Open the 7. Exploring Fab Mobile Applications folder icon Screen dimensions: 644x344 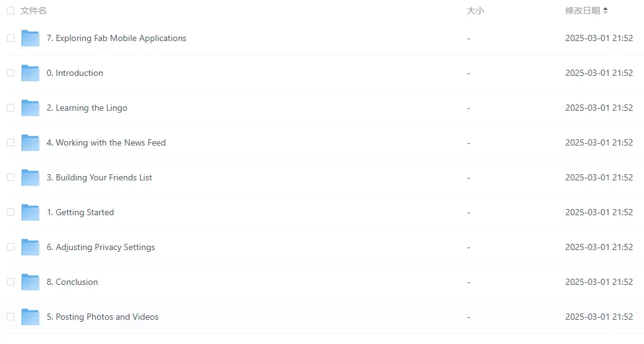[x=30, y=38]
